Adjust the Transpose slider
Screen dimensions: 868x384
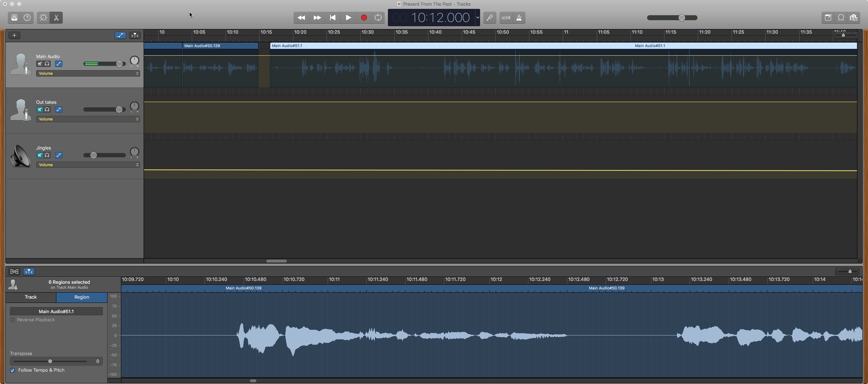[x=50, y=361]
